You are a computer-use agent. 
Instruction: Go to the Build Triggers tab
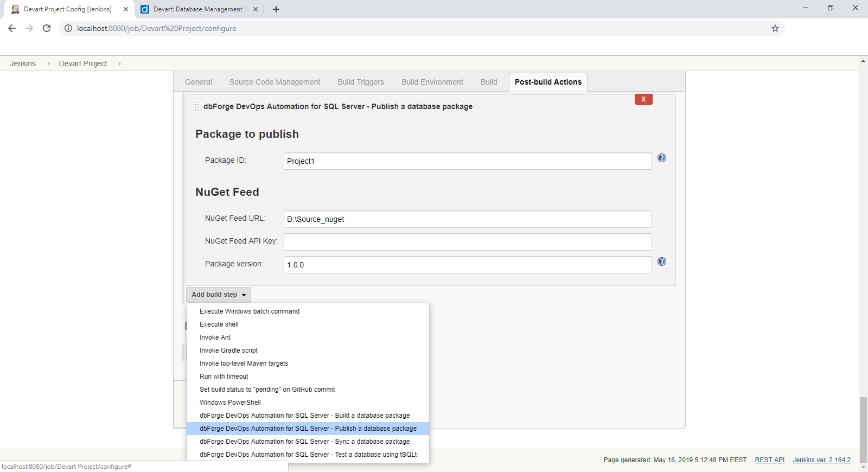click(x=361, y=82)
